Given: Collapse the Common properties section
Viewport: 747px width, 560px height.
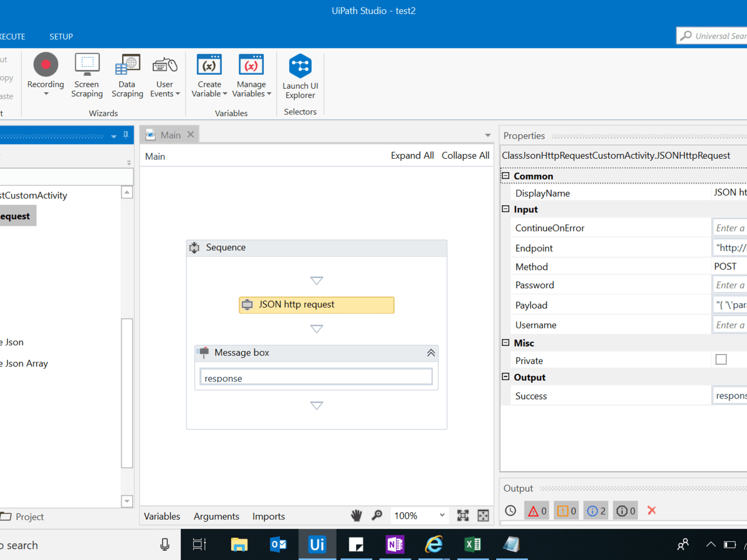Looking at the screenshot, I should [x=506, y=176].
